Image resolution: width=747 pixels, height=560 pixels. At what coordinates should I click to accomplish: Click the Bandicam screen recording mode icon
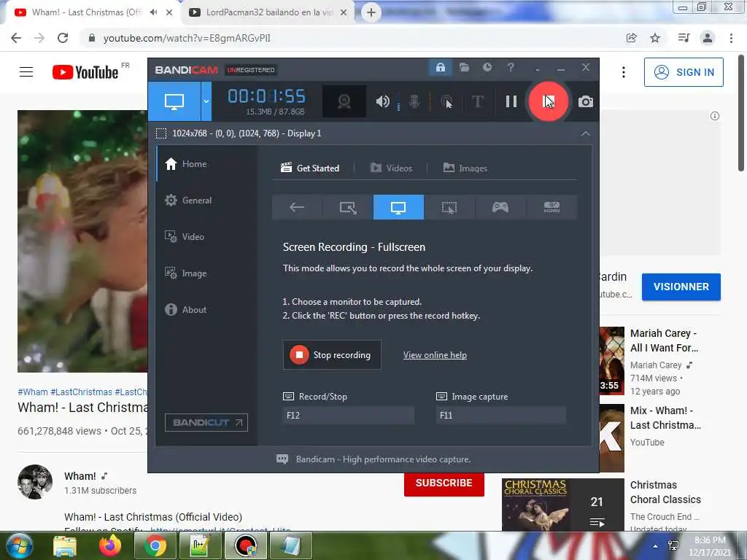point(174,101)
